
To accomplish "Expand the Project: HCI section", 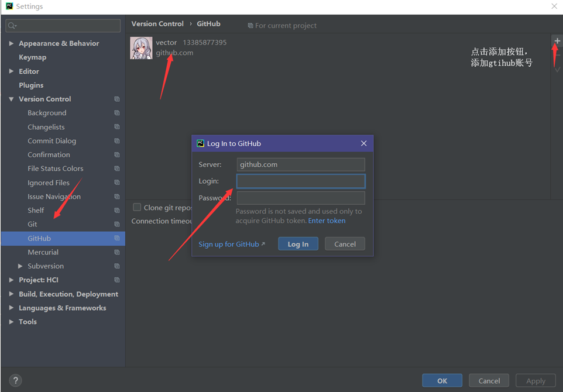I will [11, 280].
